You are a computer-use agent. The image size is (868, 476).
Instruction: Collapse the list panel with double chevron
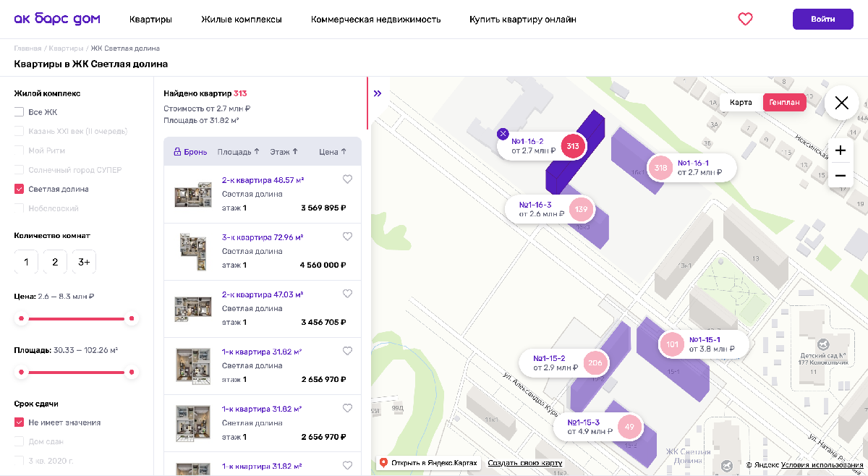(378, 93)
